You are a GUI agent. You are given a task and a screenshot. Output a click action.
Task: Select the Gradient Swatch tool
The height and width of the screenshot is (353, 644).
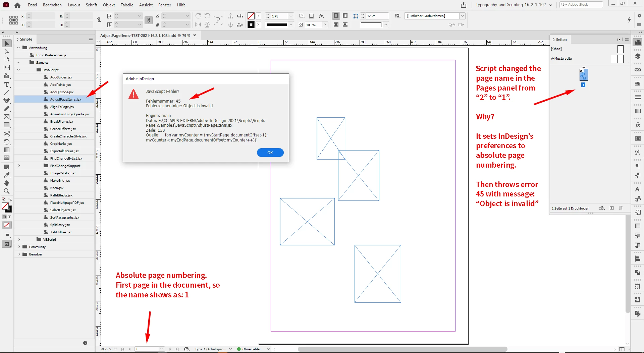7,150
